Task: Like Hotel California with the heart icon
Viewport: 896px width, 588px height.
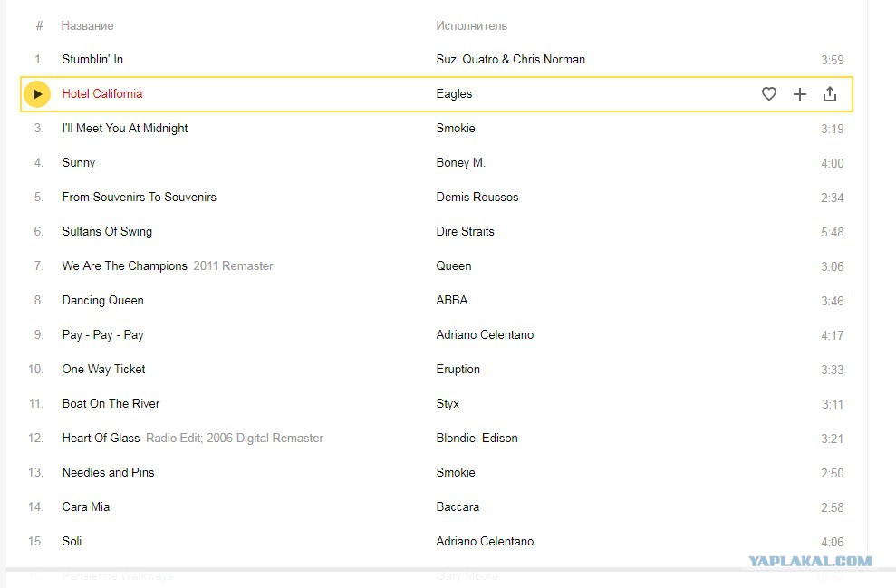Action: (769, 93)
